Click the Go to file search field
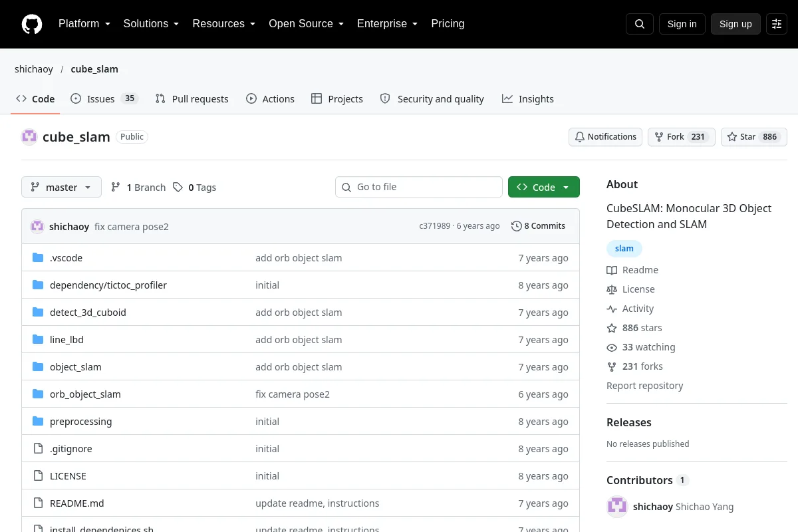 419,188
